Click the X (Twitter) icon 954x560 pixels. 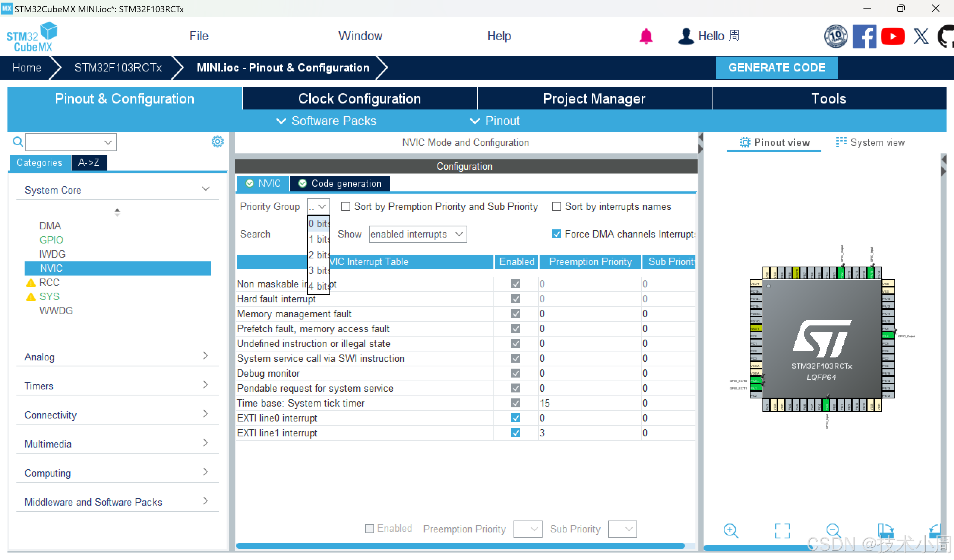click(921, 36)
